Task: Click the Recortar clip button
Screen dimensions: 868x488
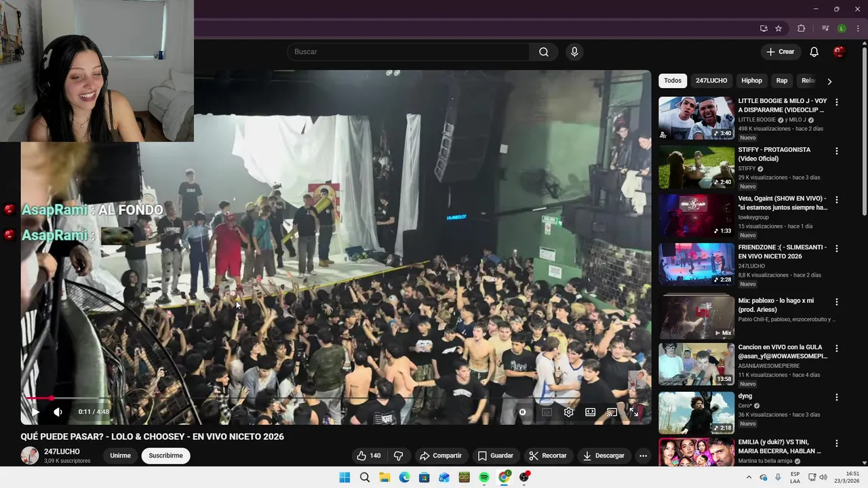Action: (x=548, y=455)
